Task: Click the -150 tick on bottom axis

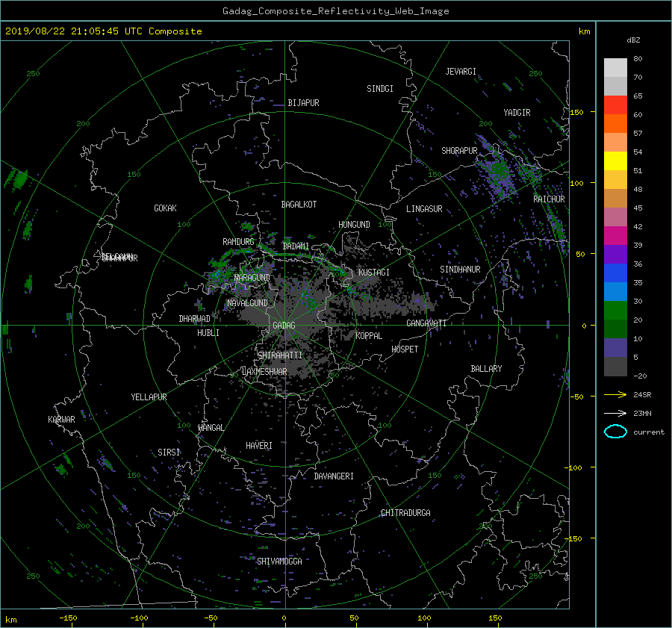Action: (68, 618)
